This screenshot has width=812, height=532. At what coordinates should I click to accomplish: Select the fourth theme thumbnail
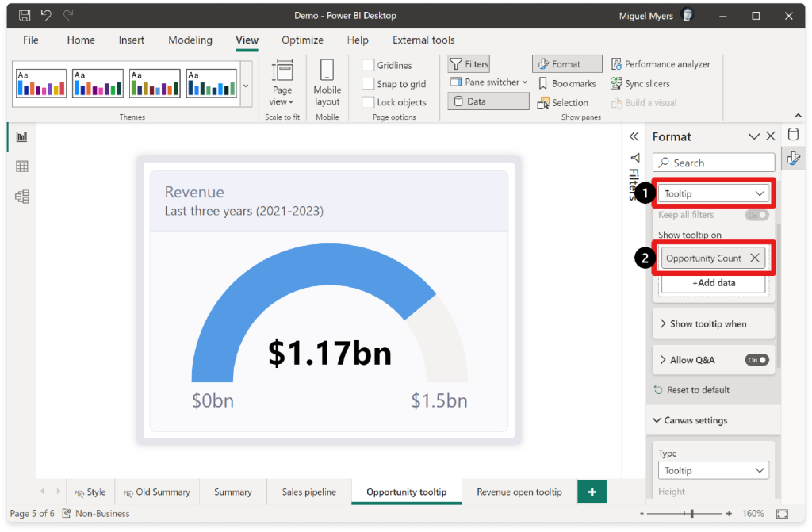click(211, 83)
